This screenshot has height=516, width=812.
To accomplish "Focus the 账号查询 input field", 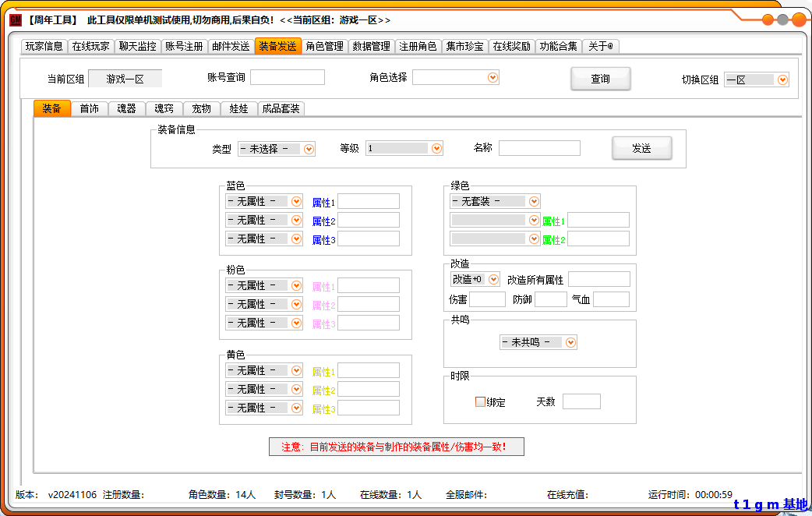I will pyautogui.click(x=287, y=77).
